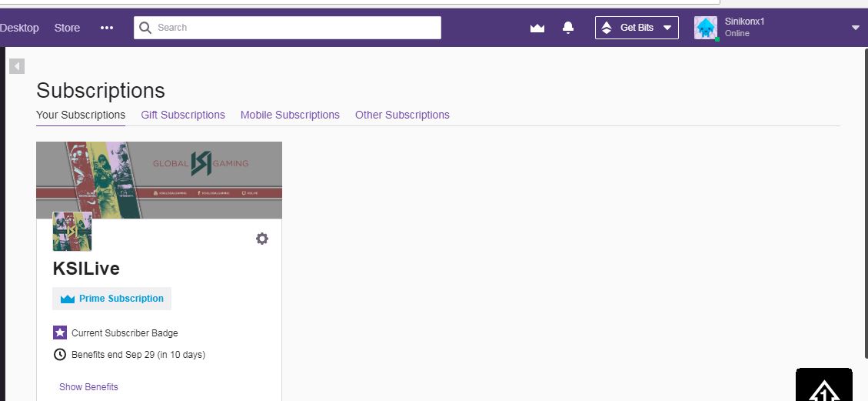Image resolution: width=868 pixels, height=401 pixels.
Task: Open the Store link in navigation
Action: (67, 28)
